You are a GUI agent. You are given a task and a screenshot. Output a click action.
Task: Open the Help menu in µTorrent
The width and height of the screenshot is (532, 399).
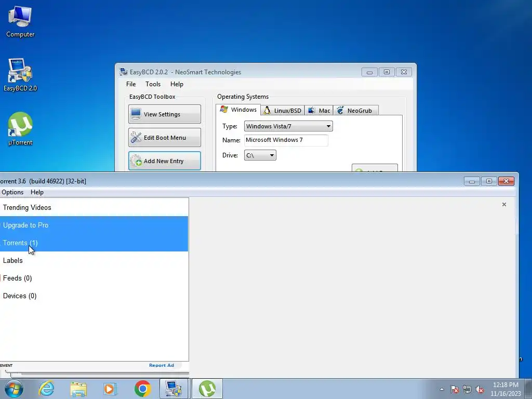[x=37, y=192]
